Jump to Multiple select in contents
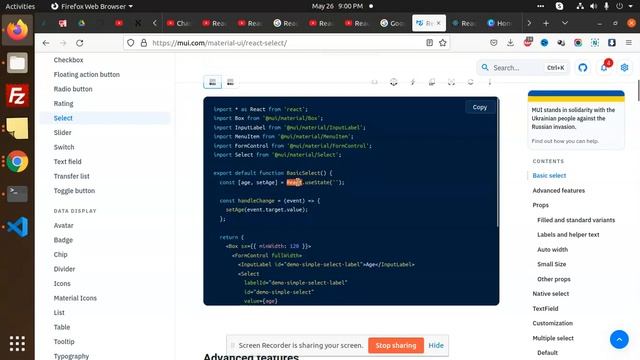640x360 pixels. click(553, 338)
